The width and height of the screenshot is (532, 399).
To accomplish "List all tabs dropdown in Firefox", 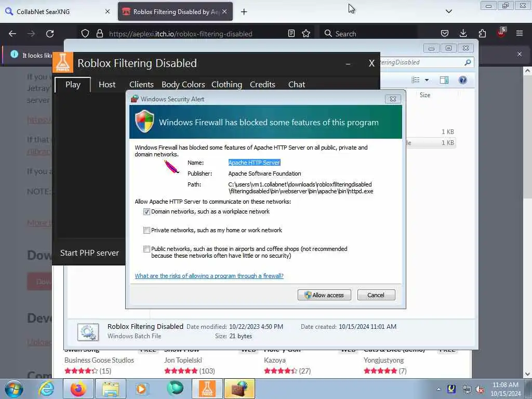I will 448,11.
